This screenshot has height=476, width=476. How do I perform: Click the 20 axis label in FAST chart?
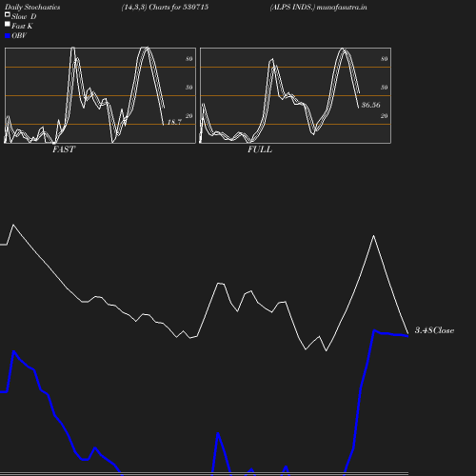pyautogui.click(x=189, y=116)
